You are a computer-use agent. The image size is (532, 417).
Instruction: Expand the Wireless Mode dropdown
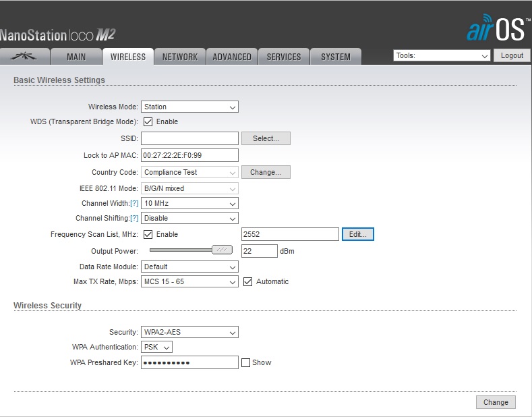click(189, 107)
